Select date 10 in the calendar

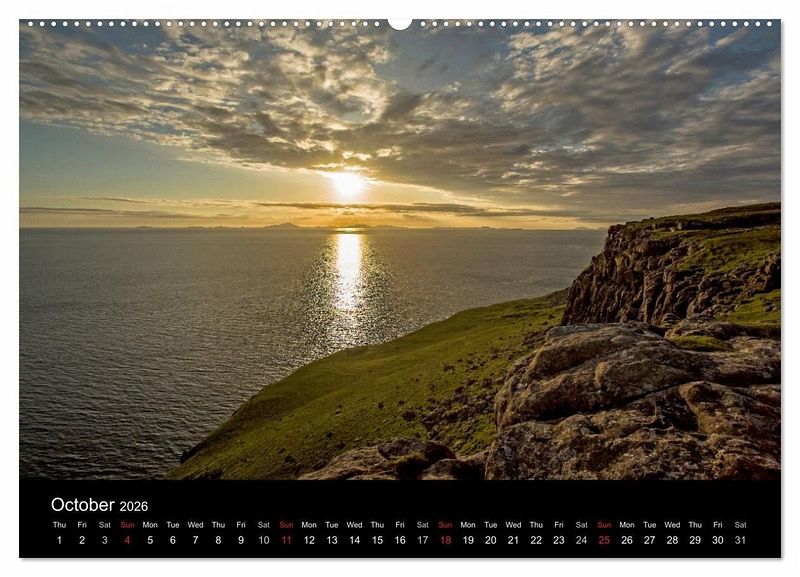(264, 540)
